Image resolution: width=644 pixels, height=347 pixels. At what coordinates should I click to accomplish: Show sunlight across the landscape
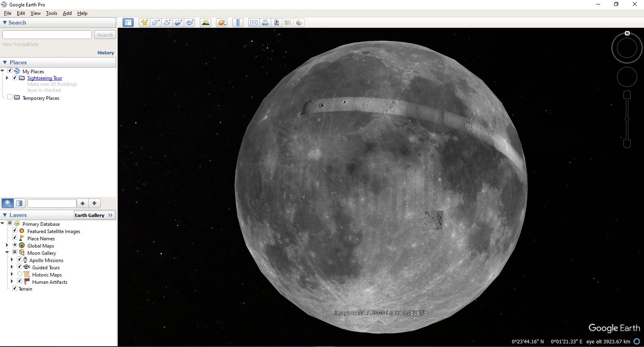click(x=206, y=23)
